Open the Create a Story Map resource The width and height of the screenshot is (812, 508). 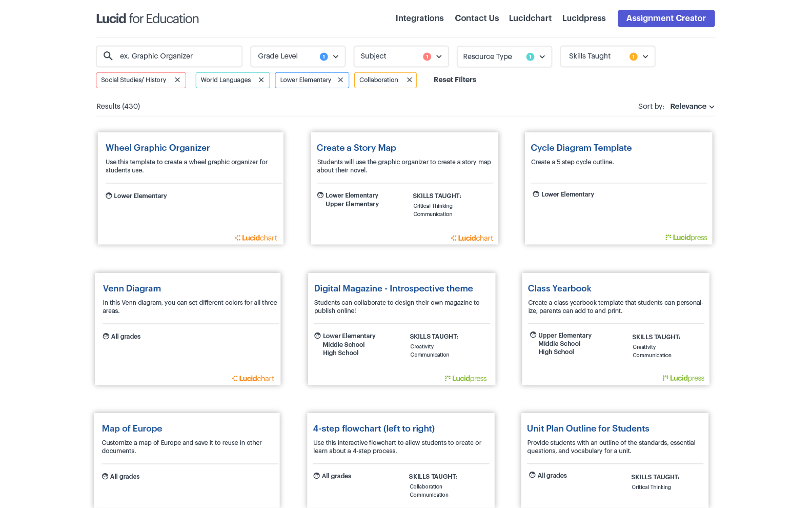pos(356,148)
